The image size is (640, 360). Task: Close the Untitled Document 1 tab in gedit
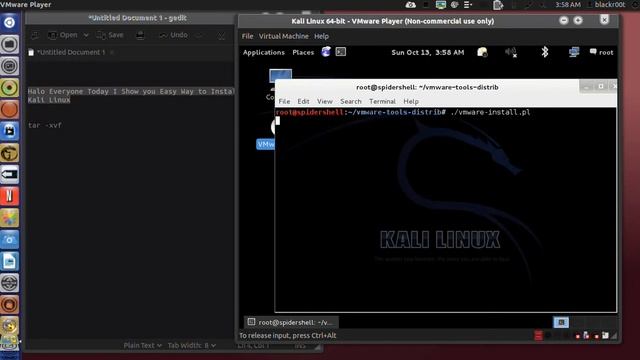pyautogui.click(x=112, y=52)
